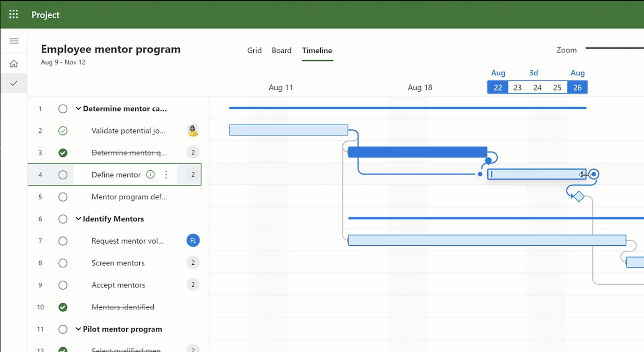Select the Timeline tab
This screenshot has width=644, height=352.
point(317,50)
